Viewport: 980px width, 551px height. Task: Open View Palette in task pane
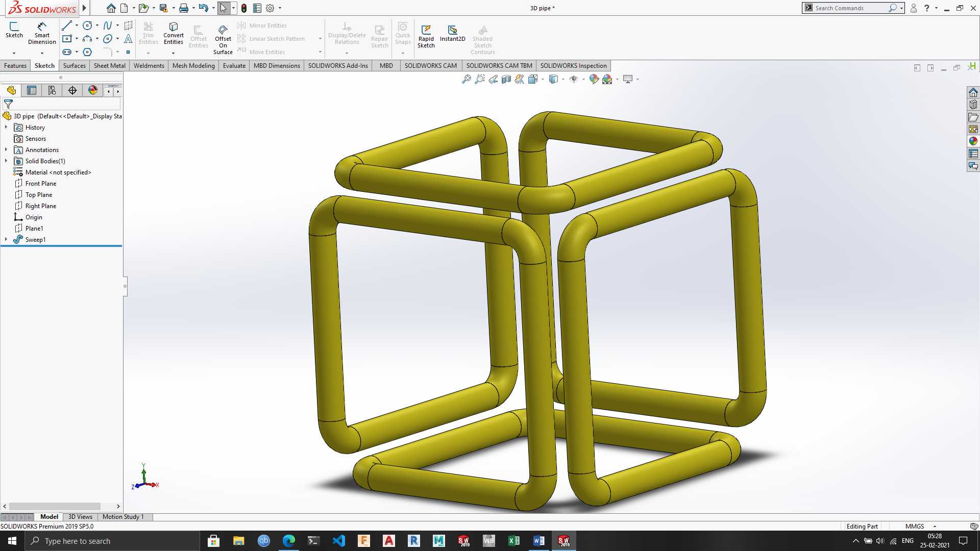(x=973, y=129)
